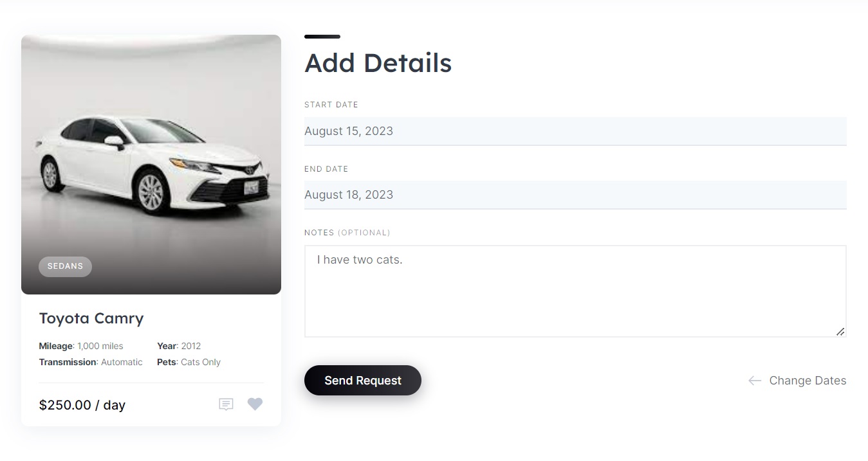Viewport: 868px width, 461px height.
Task: Click the Transmission Automatic detail
Action: point(91,362)
